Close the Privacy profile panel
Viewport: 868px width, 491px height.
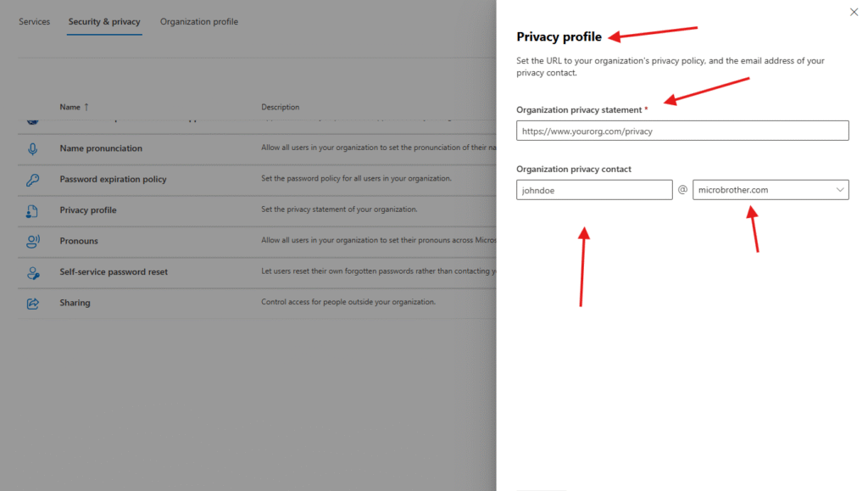854,12
